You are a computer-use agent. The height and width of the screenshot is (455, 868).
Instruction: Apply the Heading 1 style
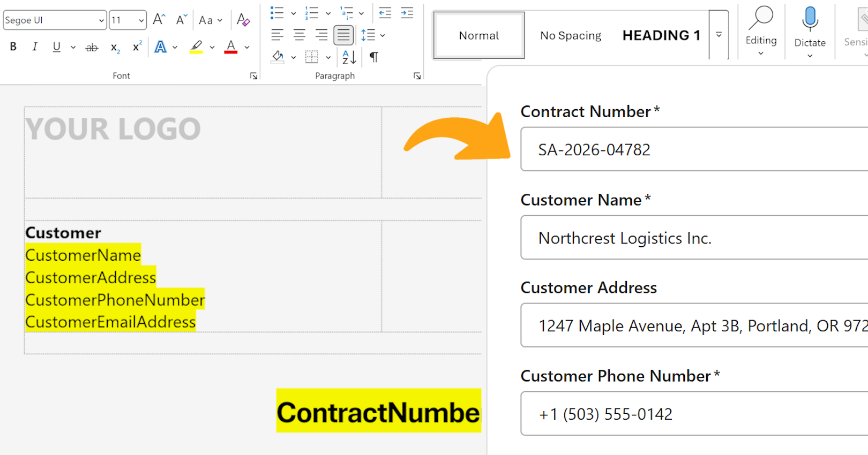[662, 35]
